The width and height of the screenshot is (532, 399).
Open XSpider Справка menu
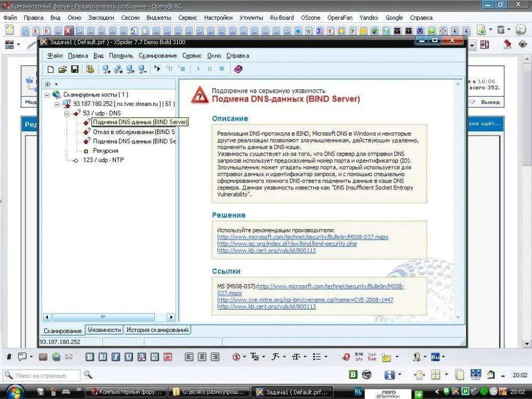237,56
